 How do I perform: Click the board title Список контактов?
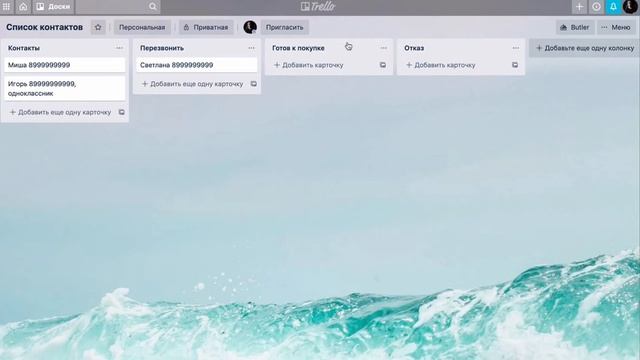(x=44, y=27)
